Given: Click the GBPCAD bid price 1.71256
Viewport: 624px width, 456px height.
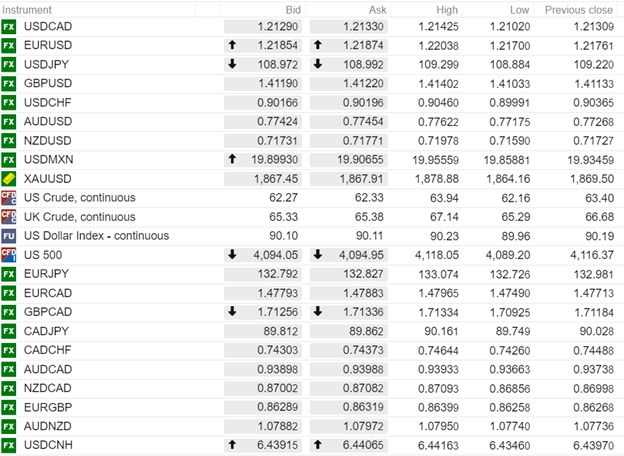Looking at the screenshot, I should coord(276,311).
